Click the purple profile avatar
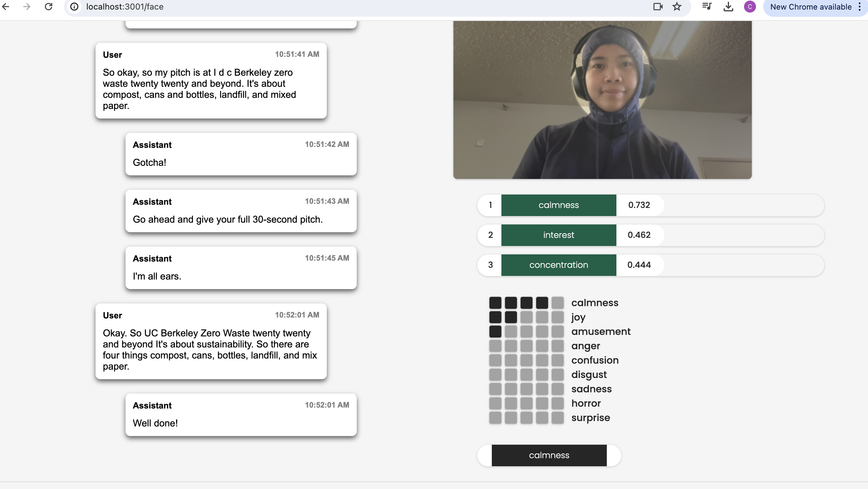The height and width of the screenshot is (489, 868). click(750, 7)
